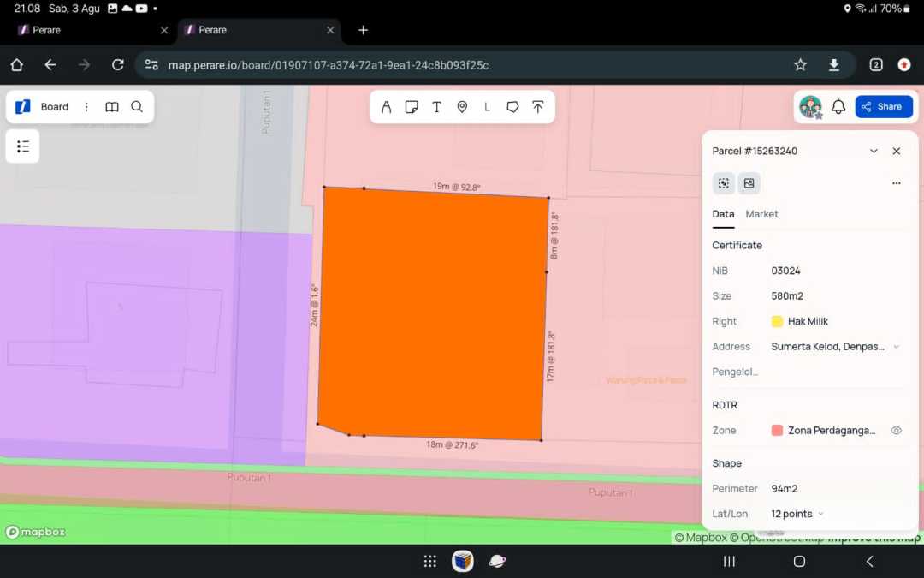The image size is (924, 578).
Task: Choose the location pin marker tool
Action: pos(462,107)
